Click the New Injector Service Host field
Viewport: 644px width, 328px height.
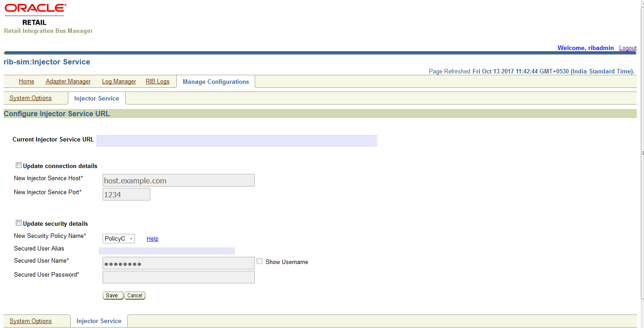179,181
